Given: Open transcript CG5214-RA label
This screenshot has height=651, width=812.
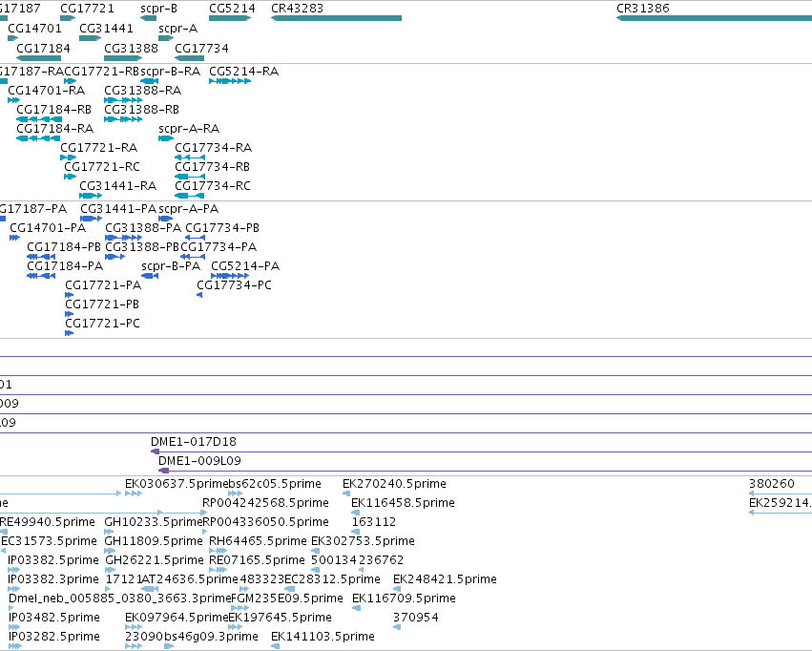Looking at the screenshot, I should pyautogui.click(x=244, y=71).
